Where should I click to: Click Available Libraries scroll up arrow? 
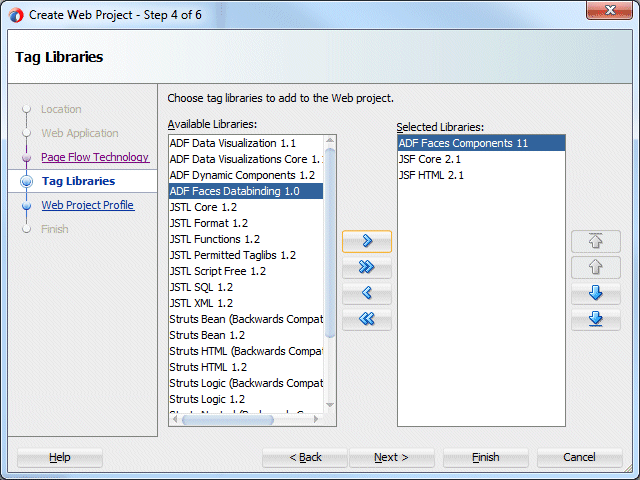pos(330,140)
